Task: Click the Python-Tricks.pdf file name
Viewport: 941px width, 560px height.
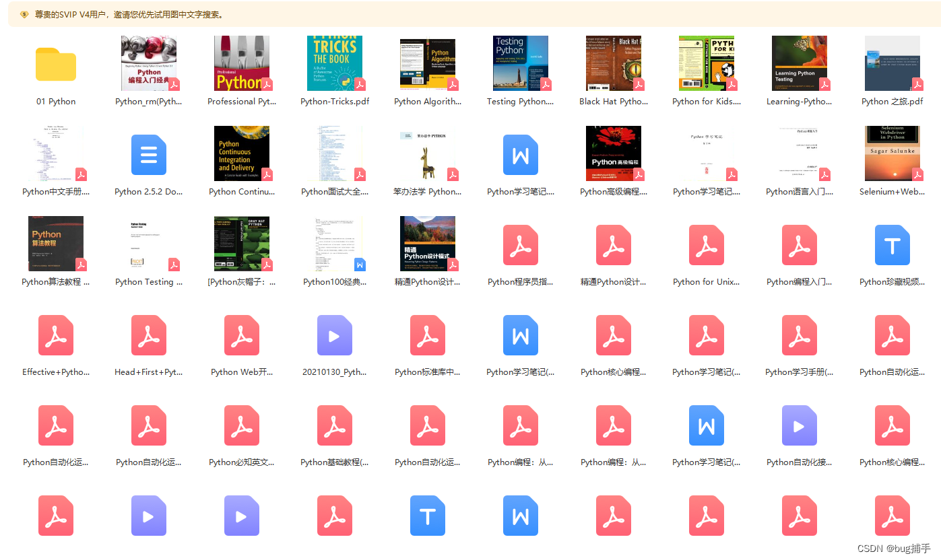Action: 335,102
